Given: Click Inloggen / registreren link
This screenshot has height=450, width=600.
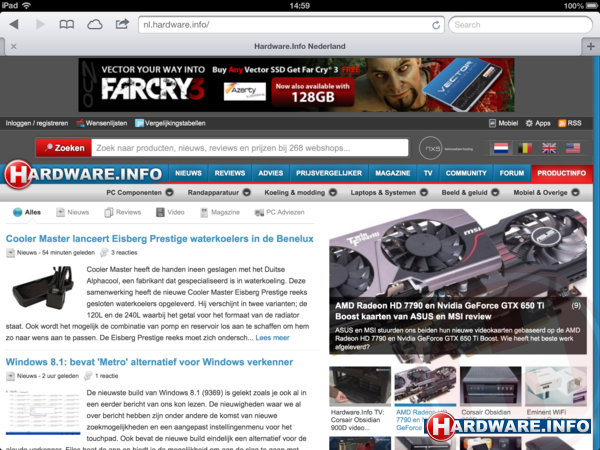Looking at the screenshot, I should (37, 123).
